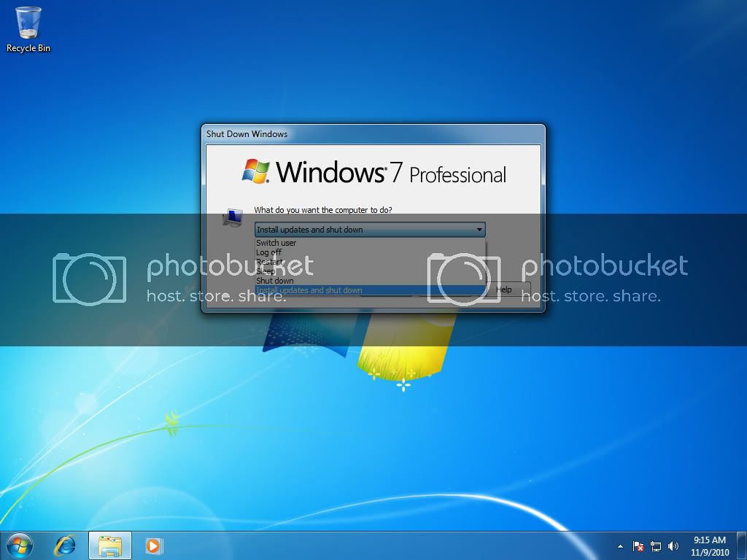Open the network status tray icon

point(656,546)
